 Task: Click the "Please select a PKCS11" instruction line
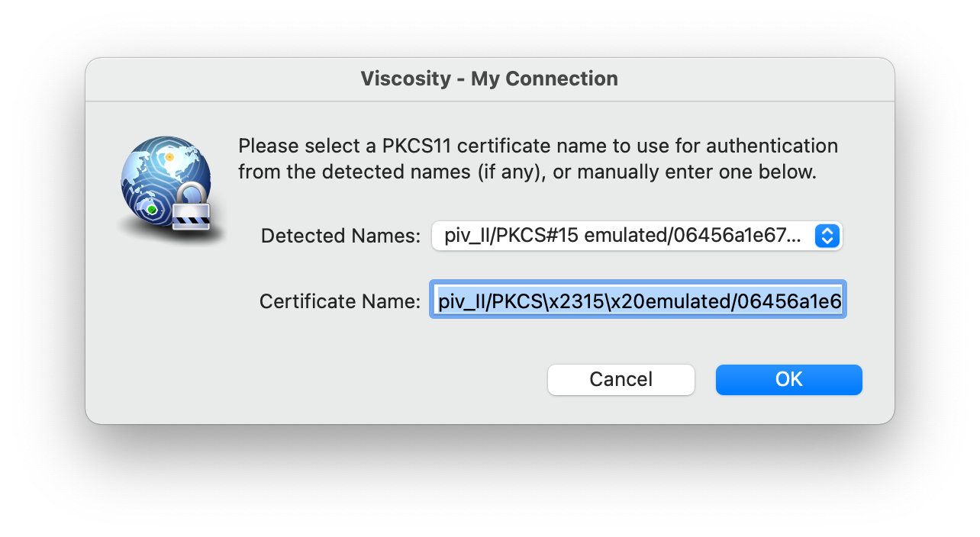tap(537, 146)
